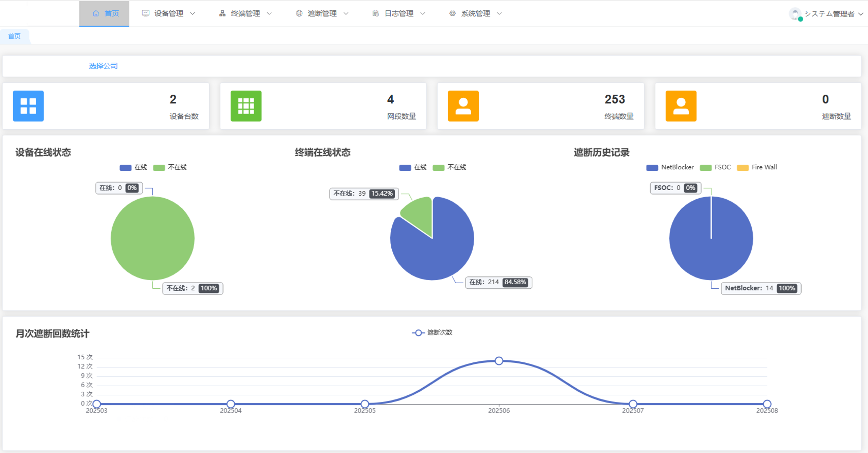Image resolution: width=868 pixels, height=453 pixels.
Task: Switch to the 首页 tab below the navbar
Action: 14,36
